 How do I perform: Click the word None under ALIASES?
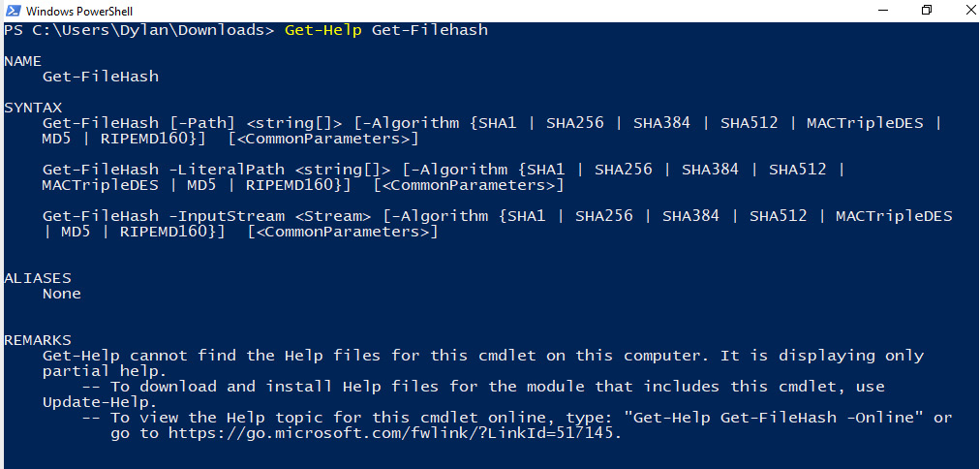pos(62,294)
